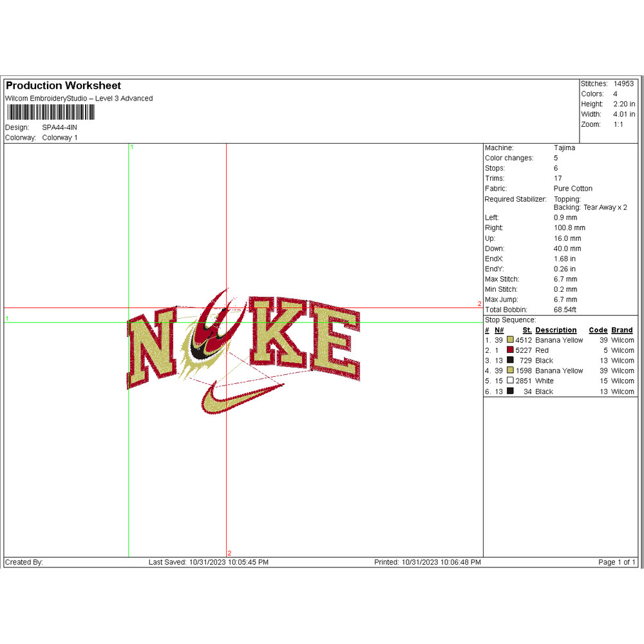The image size is (644, 644).
Task: Click the Code column header
Action: coord(598,330)
